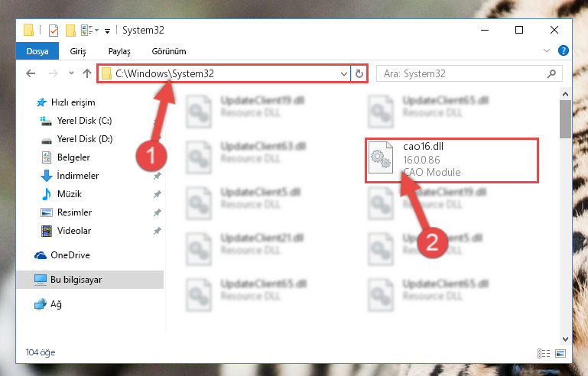Open Yerel Disk (C:) in the sidebar
This screenshot has width=588, height=376.
[x=84, y=121]
